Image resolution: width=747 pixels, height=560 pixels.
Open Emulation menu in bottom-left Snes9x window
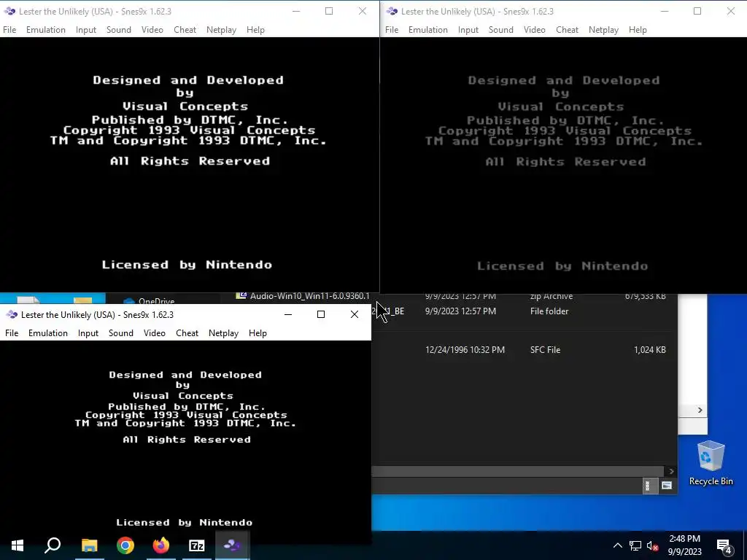coord(48,332)
